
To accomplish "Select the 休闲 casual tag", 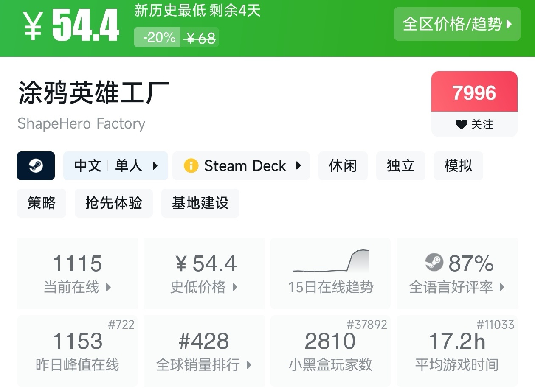I will (x=343, y=166).
